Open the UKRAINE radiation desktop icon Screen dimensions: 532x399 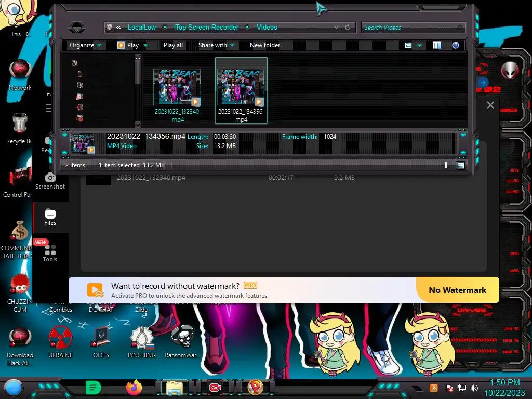tap(60, 343)
